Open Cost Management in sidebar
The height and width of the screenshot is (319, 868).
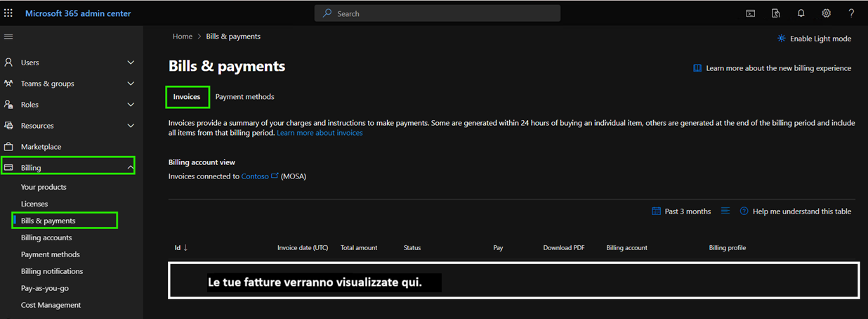coord(51,305)
